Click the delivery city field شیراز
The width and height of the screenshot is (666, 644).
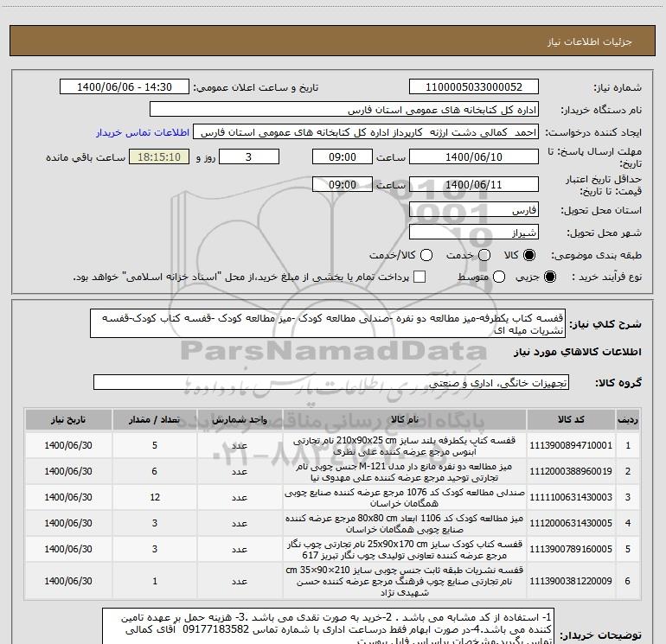pyautogui.click(x=474, y=232)
